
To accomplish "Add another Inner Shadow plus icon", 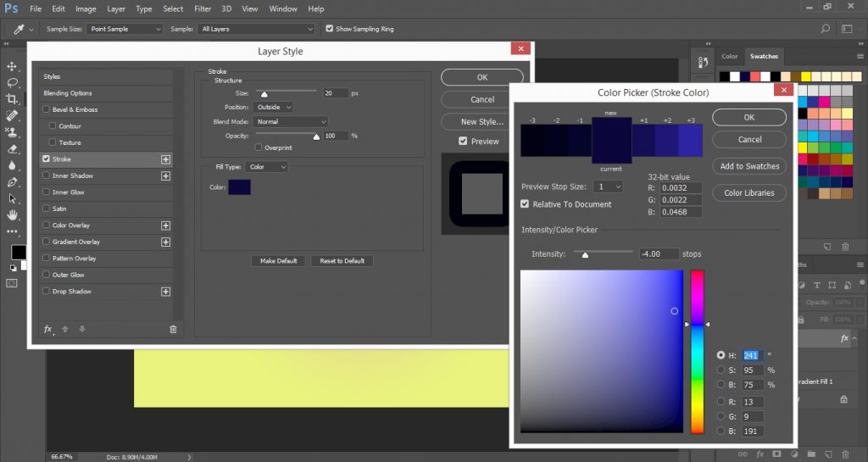I will 165,176.
